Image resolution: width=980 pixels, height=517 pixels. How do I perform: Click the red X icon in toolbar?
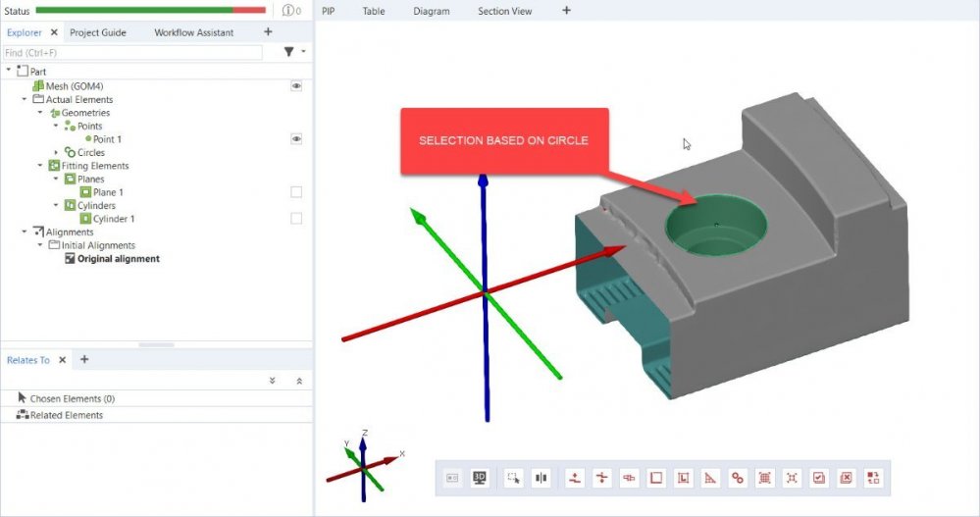coord(846,478)
